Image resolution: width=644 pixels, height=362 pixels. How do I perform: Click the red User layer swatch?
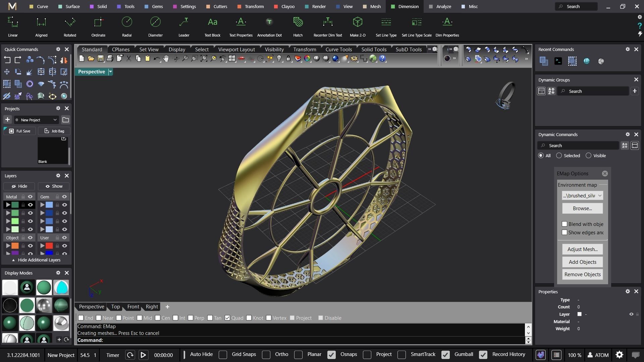click(x=49, y=246)
